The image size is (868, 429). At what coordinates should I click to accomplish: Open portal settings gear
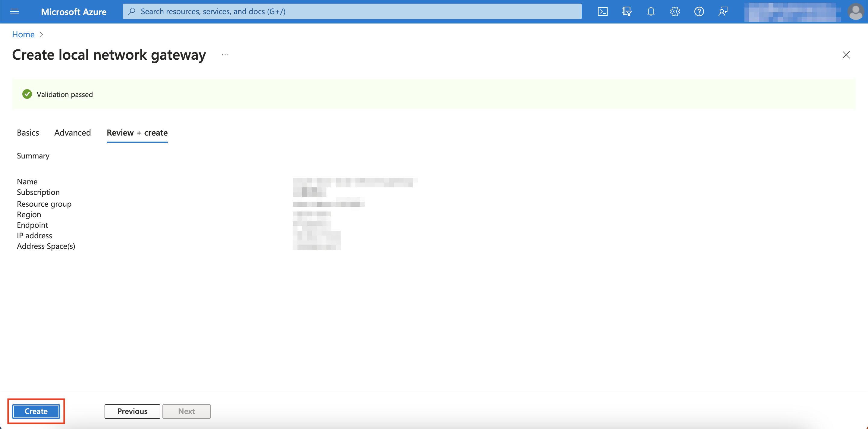click(675, 11)
